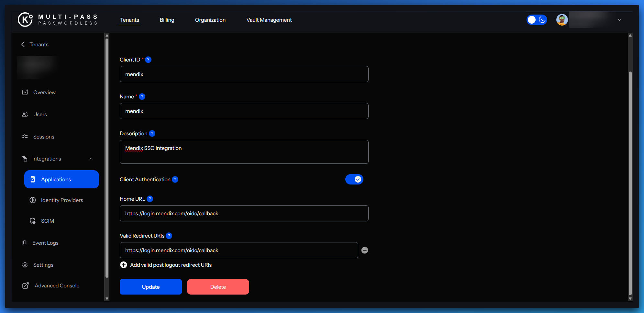Click the help icon next to Client ID

pyautogui.click(x=148, y=60)
